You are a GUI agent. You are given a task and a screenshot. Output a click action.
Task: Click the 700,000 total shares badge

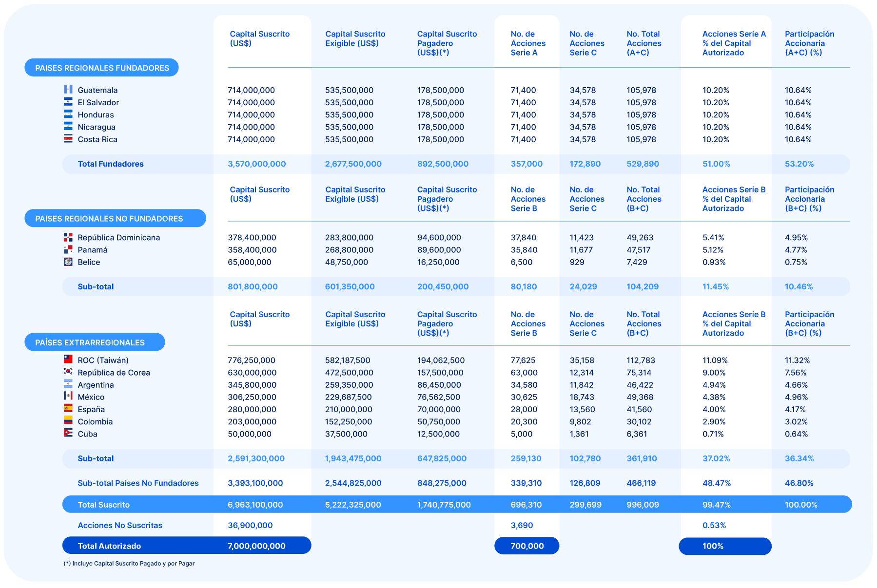(526, 546)
